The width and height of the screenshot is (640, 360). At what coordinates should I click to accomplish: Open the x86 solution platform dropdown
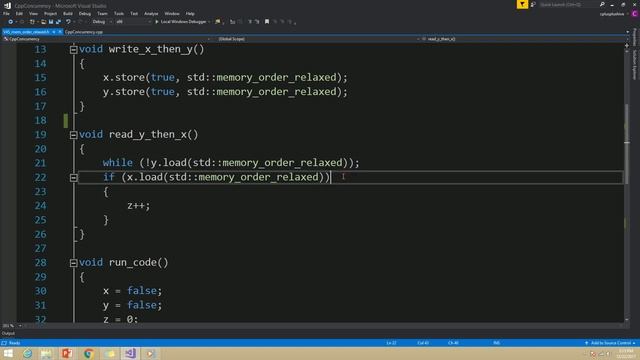[133, 22]
